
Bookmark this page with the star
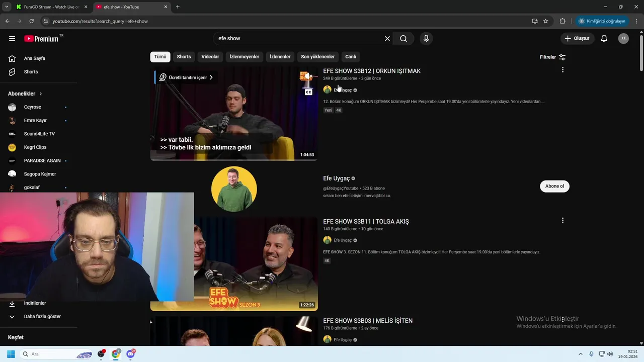tap(545, 21)
